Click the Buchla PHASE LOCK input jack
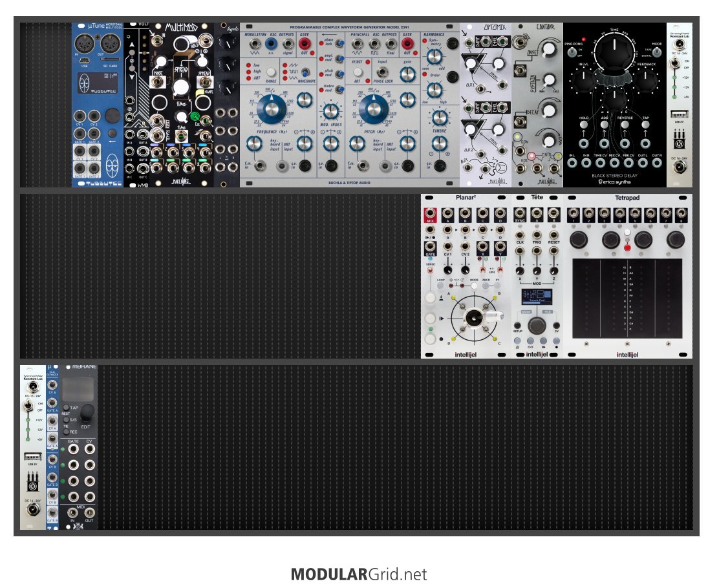The width and height of the screenshot is (719, 588). pyautogui.click(x=381, y=72)
